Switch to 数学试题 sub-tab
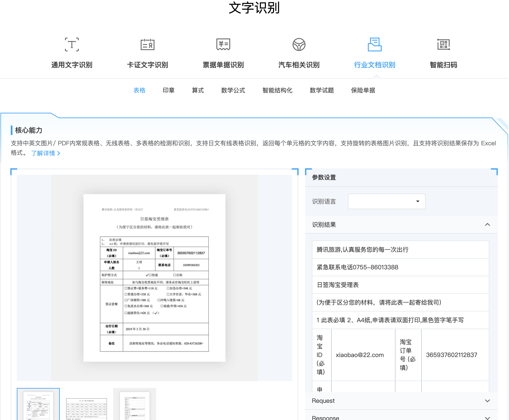509x420 pixels. [x=322, y=90]
